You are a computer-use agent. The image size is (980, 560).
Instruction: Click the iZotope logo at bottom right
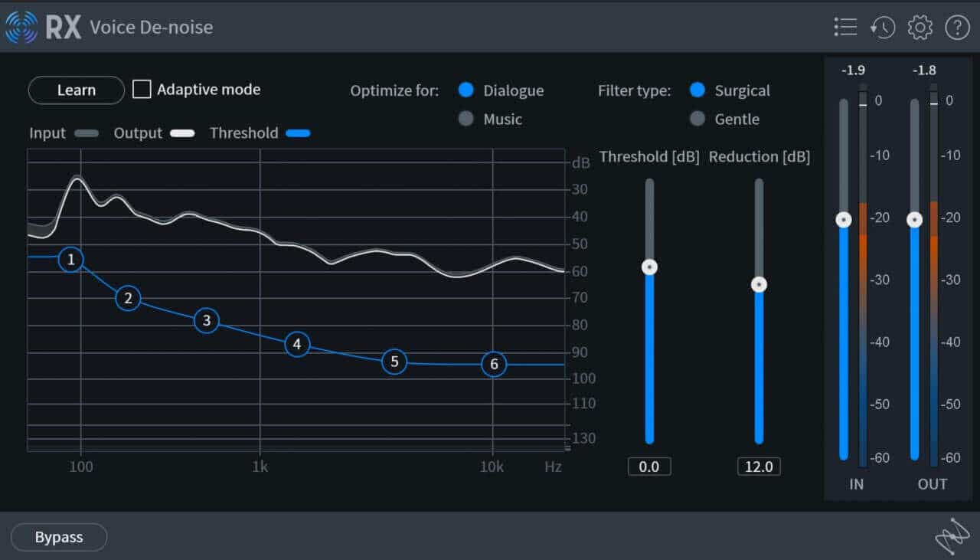pos(952,537)
